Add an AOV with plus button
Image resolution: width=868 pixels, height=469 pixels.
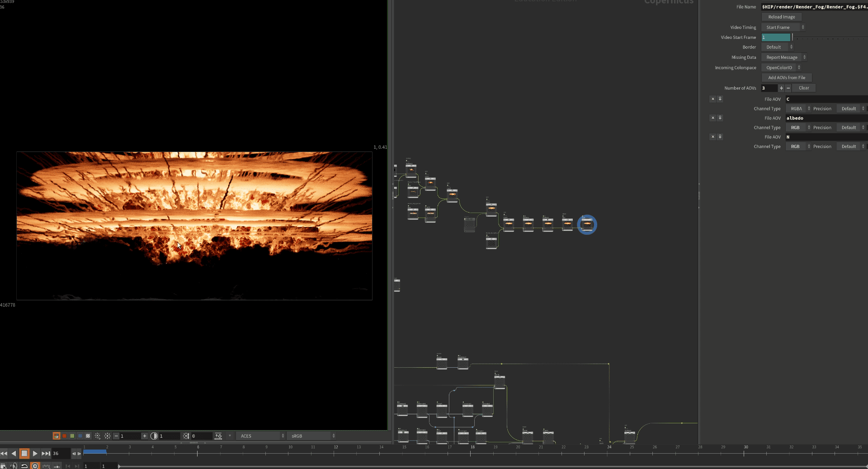point(781,88)
